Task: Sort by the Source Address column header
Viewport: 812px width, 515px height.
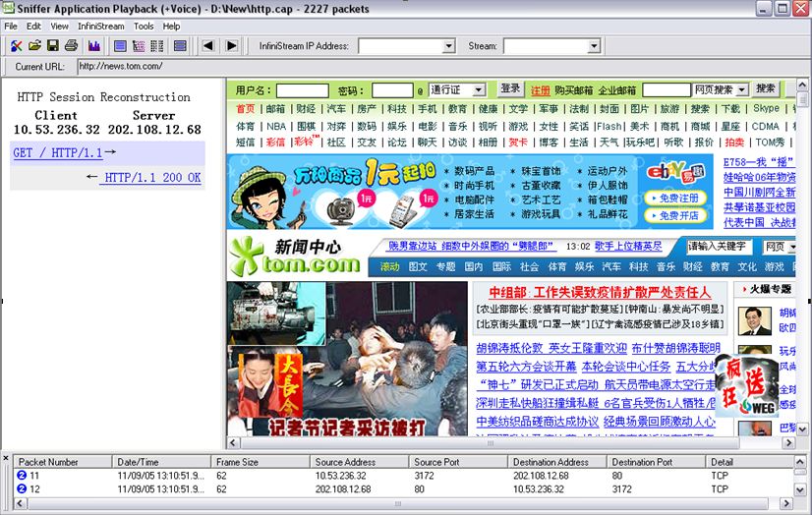Action: (359, 462)
